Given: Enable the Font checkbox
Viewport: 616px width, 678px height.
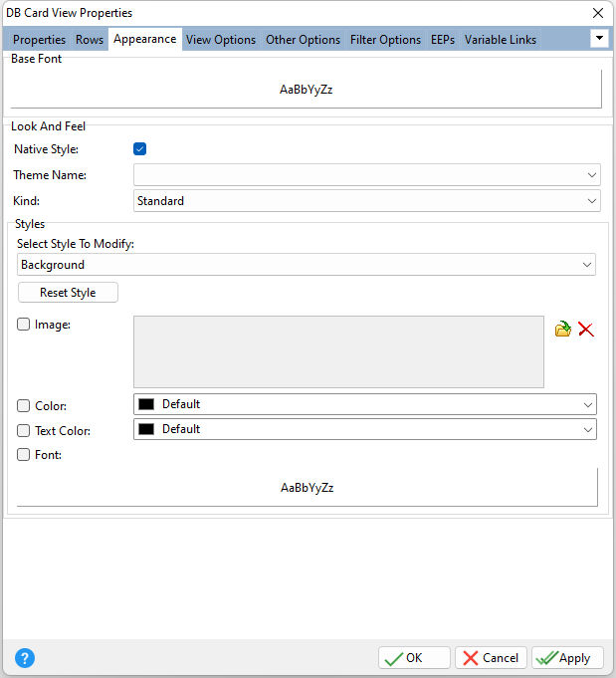Looking at the screenshot, I should tap(23, 454).
